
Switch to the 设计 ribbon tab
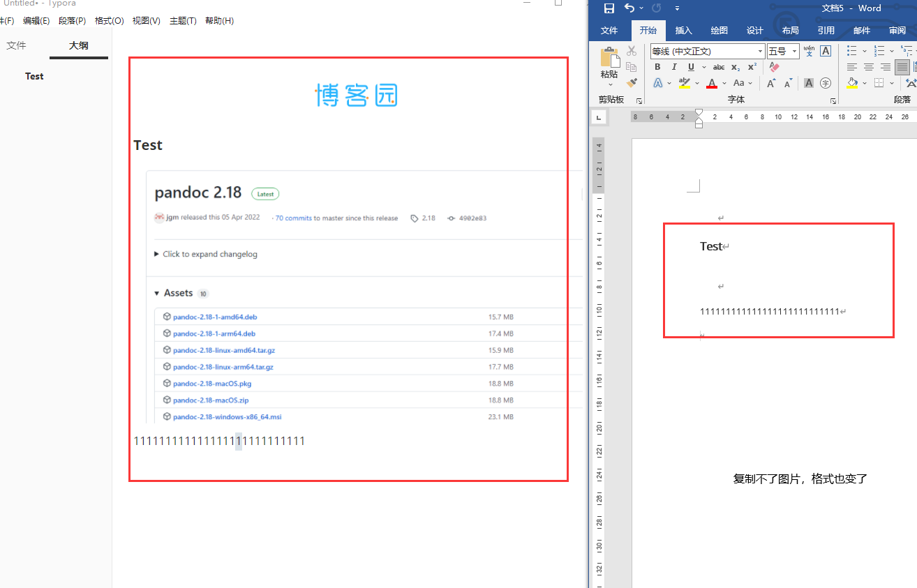pyautogui.click(x=755, y=31)
